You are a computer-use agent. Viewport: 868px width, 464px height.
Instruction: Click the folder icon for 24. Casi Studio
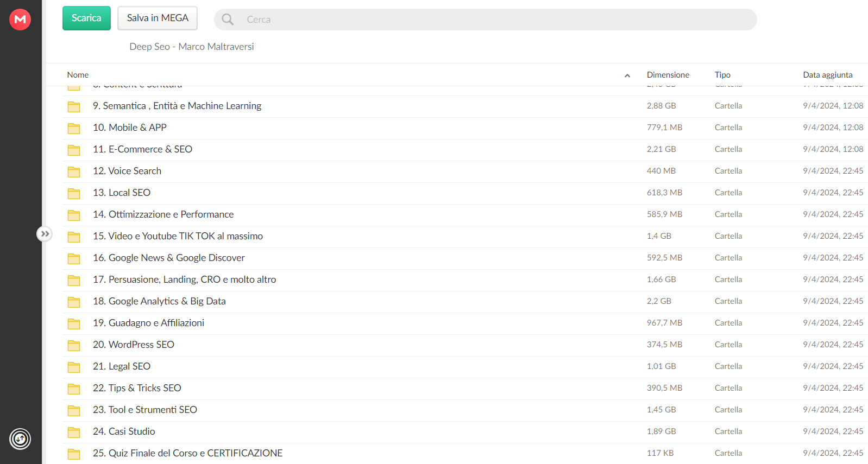click(x=74, y=432)
